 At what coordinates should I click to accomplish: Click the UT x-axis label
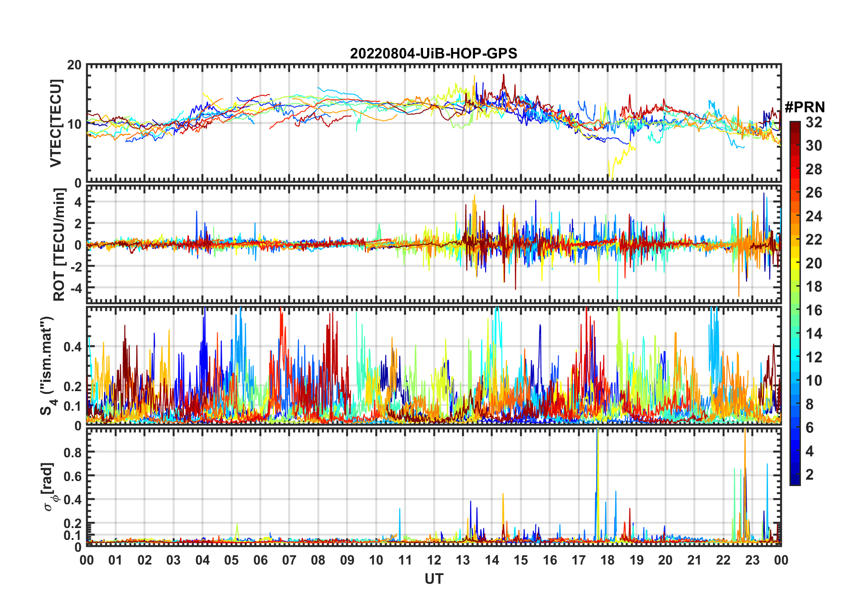434,579
